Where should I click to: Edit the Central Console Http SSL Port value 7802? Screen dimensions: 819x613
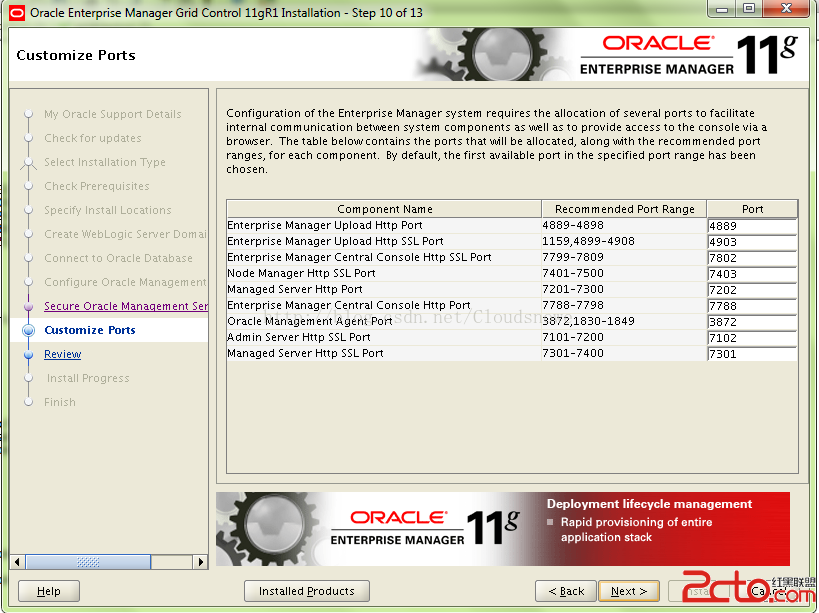(x=752, y=258)
